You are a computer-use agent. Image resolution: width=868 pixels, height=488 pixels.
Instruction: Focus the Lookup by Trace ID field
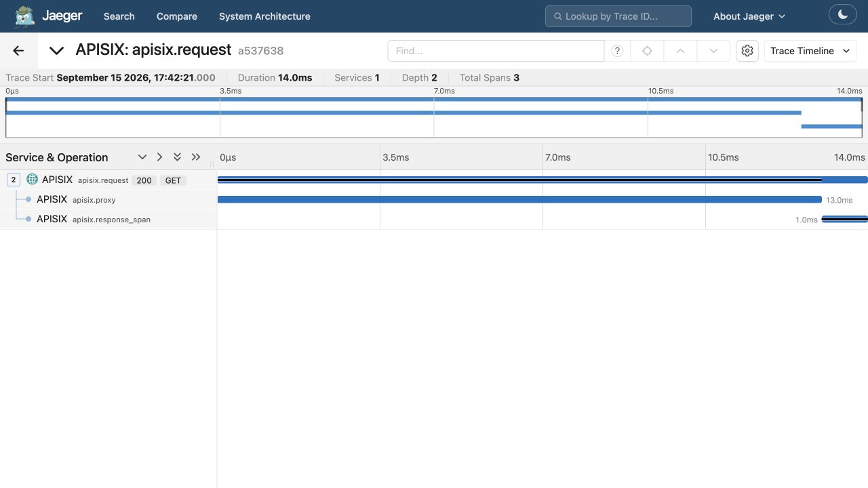point(618,16)
